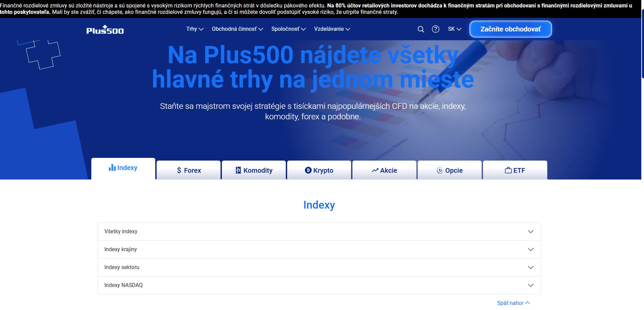Expand the Indexy krajiny row chevron
This screenshot has height=310, width=644.
tap(531, 249)
